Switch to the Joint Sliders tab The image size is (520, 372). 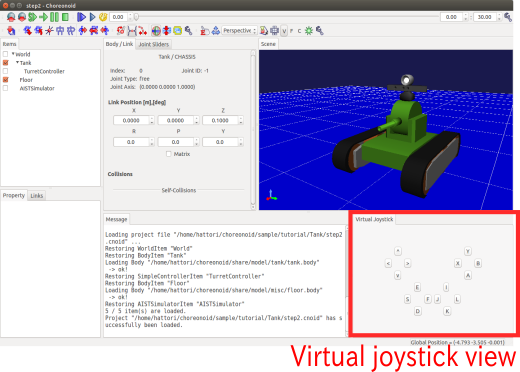154,44
